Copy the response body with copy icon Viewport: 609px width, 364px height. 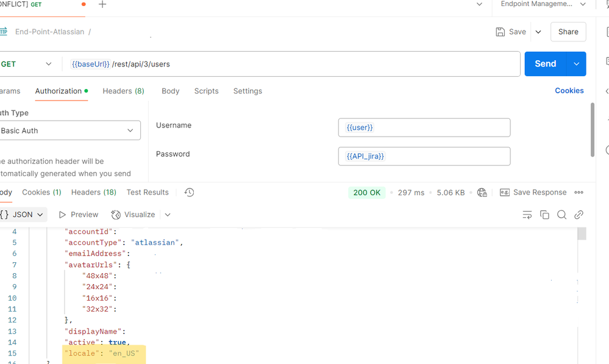(544, 215)
